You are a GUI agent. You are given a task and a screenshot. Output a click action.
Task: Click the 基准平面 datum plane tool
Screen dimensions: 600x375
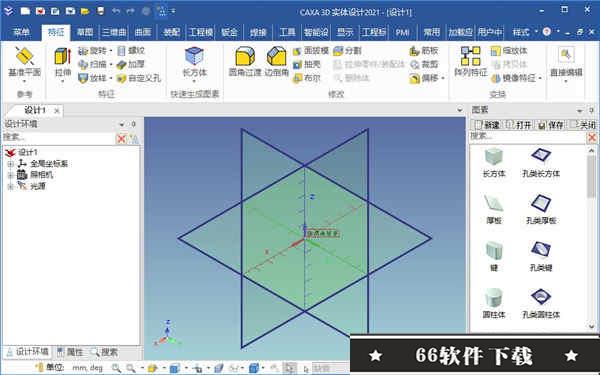[24, 61]
